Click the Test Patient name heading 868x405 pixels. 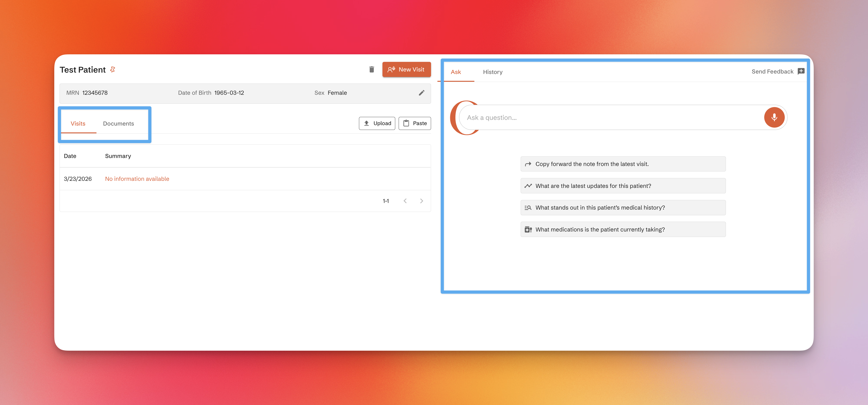pos(83,70)
